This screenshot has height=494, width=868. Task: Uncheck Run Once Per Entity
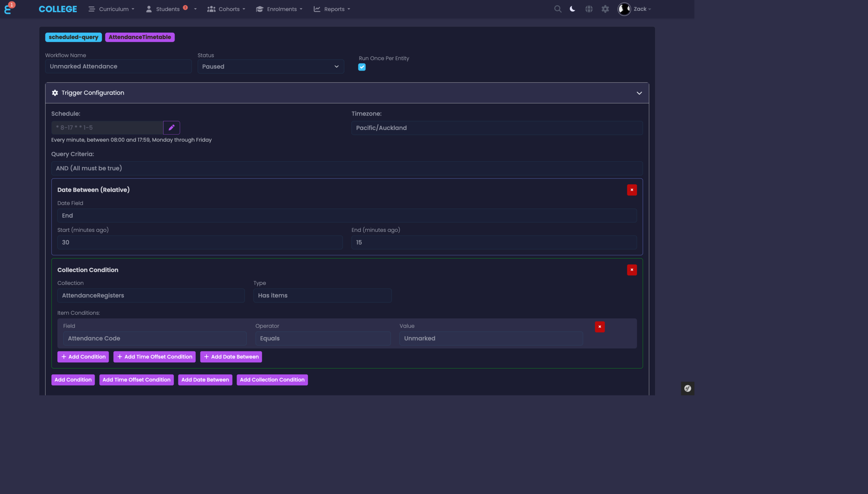pyautogui.click(x=361, y=67)
